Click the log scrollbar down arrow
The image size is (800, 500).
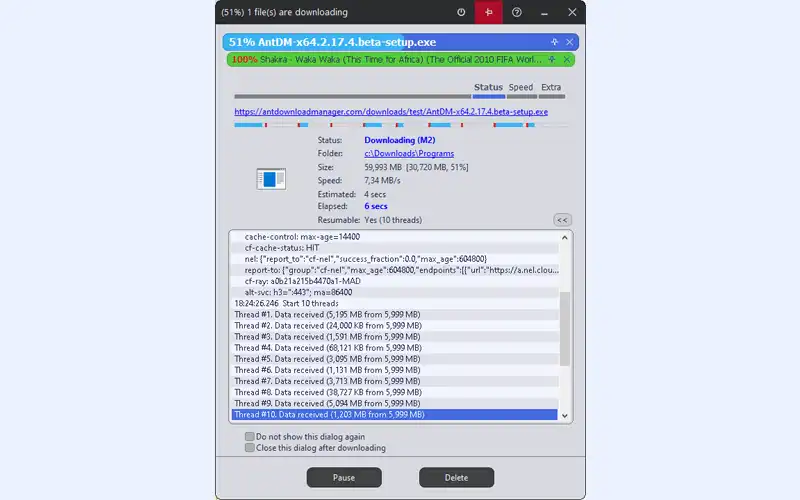tap(564, 416)
